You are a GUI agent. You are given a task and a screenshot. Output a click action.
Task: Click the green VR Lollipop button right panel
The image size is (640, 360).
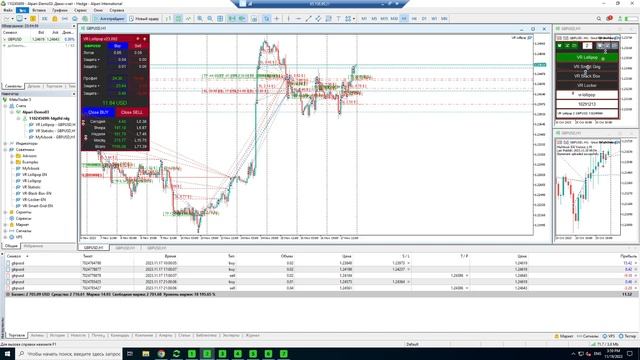click(x=587, y=58)
